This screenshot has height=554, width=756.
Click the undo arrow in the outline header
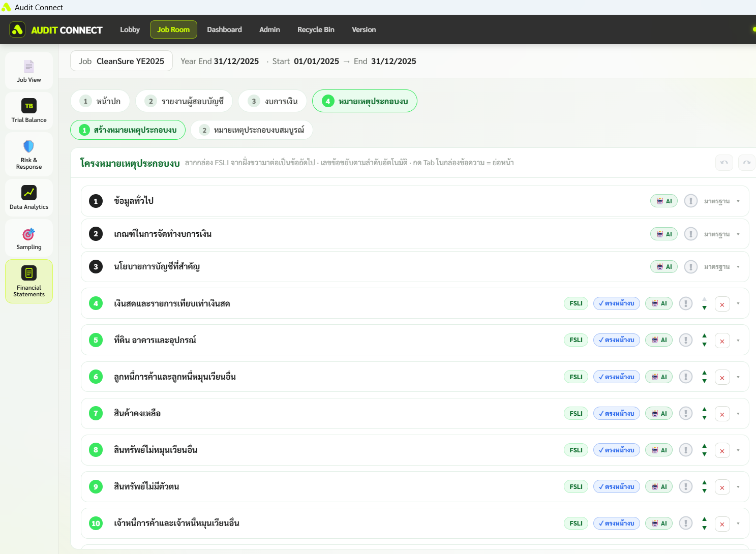point(724,163)
